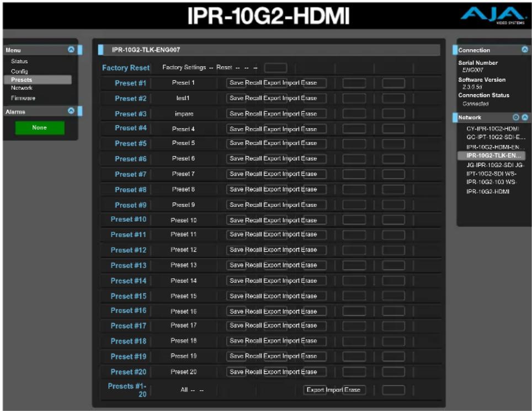Screen dimensions: 532x411
Task: Erase all Presets #1-20
Action: point(352,390)
